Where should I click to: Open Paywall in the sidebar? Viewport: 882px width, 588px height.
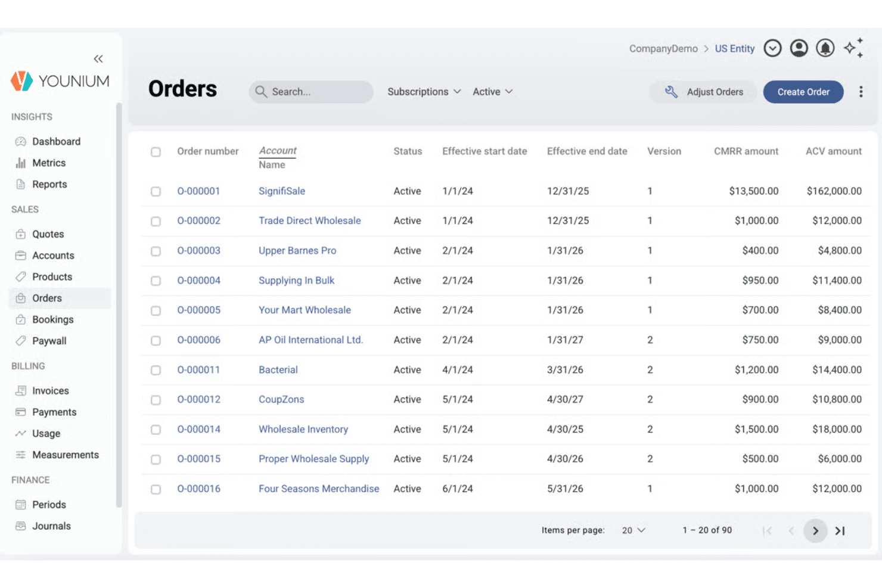click(49, 341)
